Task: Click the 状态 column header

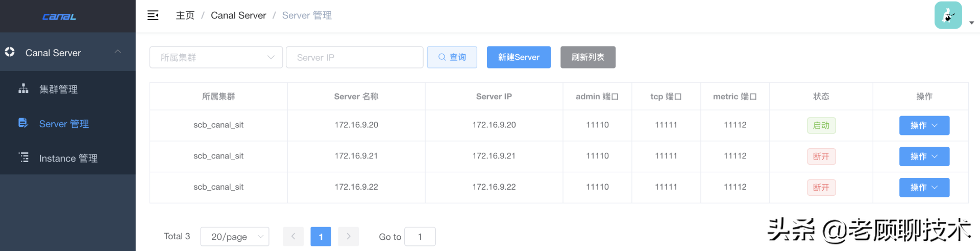Action: [x=821, y=97]
